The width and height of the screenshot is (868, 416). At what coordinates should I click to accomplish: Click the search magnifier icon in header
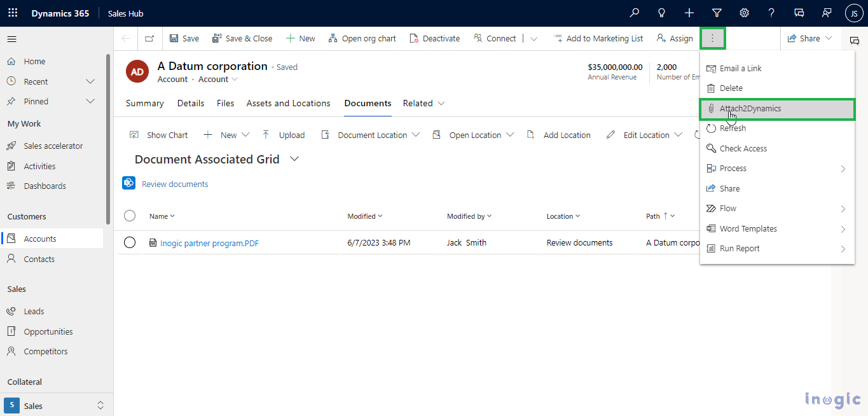tap(634, 13)
